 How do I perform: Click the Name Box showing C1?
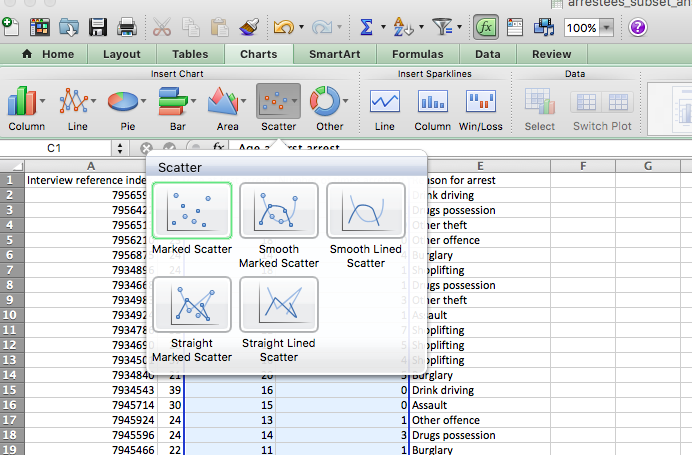pyautogui.click(x=60, y=147)
